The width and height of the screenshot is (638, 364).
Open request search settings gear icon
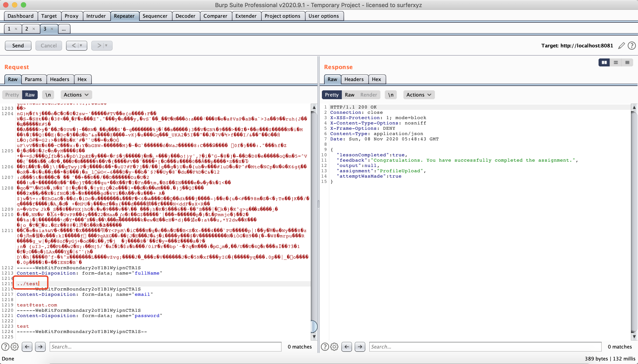coord(15,347)
